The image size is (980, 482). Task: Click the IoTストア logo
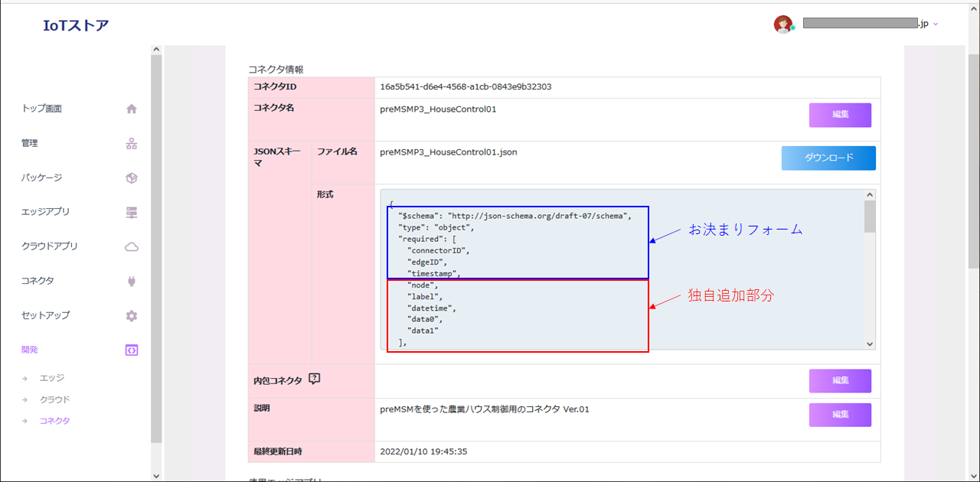(x=76, y=25)
